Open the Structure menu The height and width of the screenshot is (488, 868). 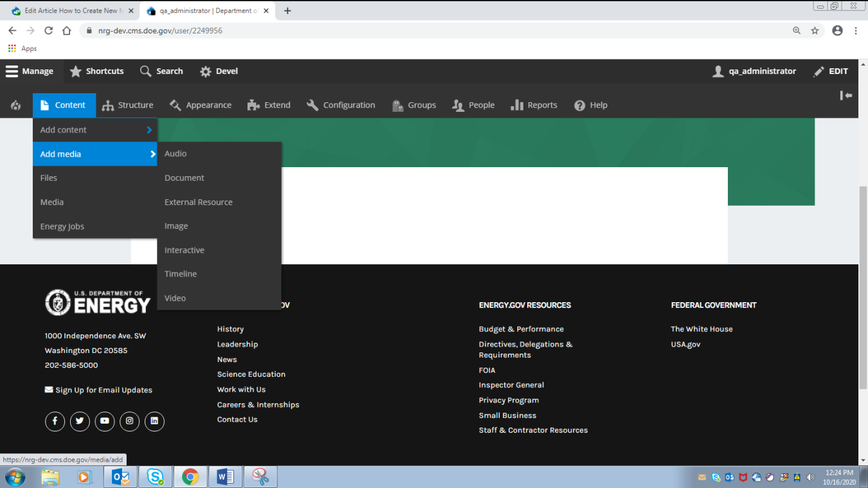(x=127, y=105)
